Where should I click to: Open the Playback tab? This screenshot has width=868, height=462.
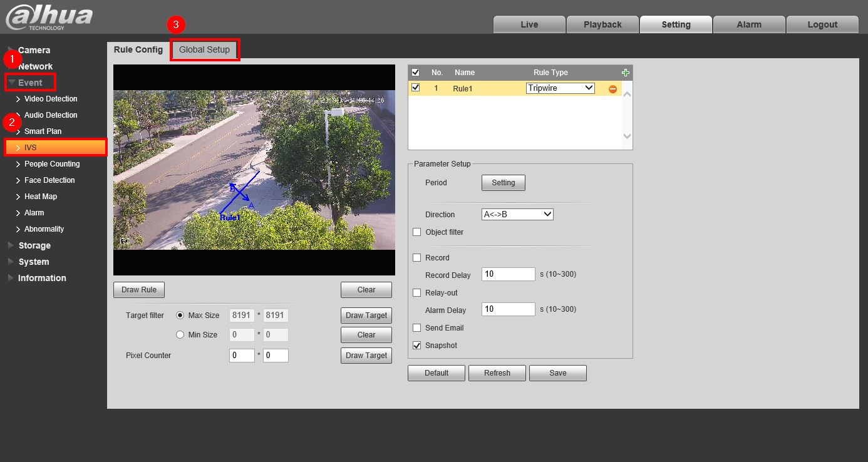tap(602, 24)
